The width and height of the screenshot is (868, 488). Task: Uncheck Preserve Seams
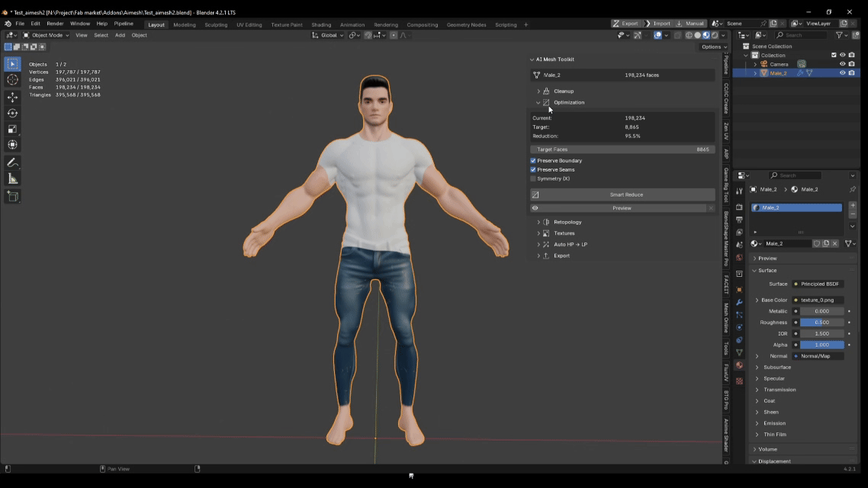point(533,169)
